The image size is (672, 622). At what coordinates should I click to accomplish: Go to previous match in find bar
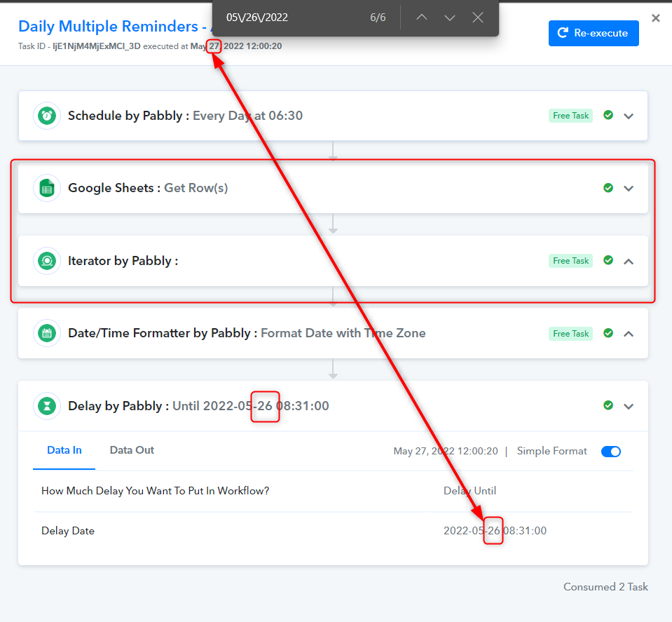(x=422, y=17)
